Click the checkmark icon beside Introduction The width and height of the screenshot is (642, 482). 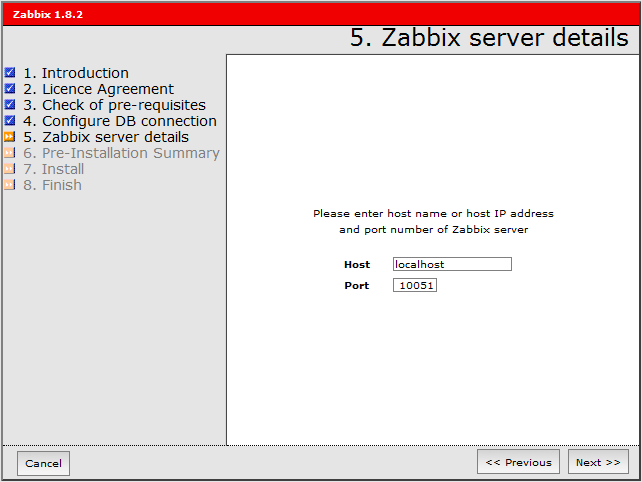tap(10, 72)
